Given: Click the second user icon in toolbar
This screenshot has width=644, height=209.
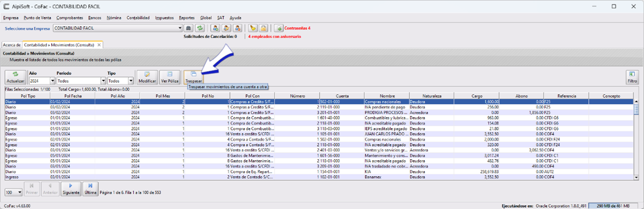Looking at the screenshot, I should (226, 28).
